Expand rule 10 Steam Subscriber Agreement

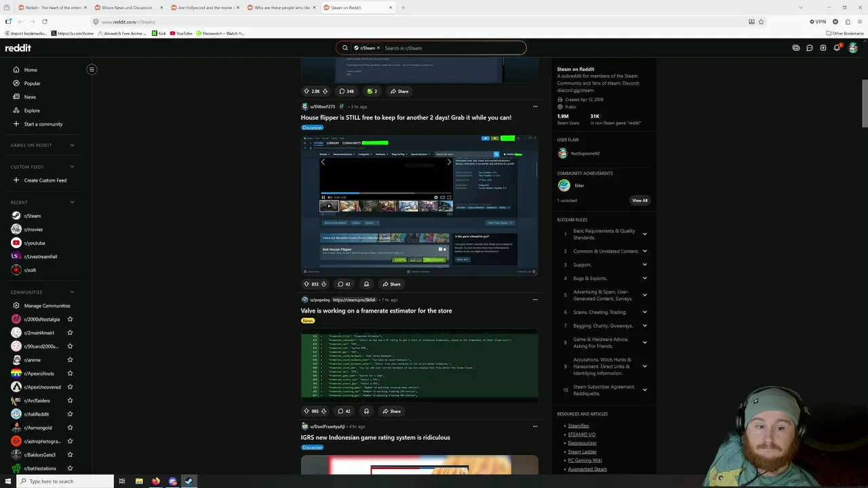pos(645,390)
